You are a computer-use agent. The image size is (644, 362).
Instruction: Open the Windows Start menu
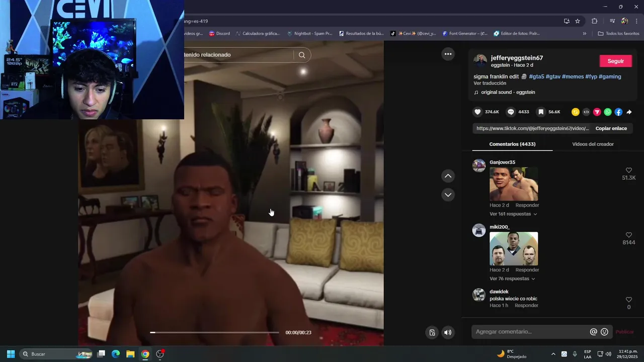point(11,354)
